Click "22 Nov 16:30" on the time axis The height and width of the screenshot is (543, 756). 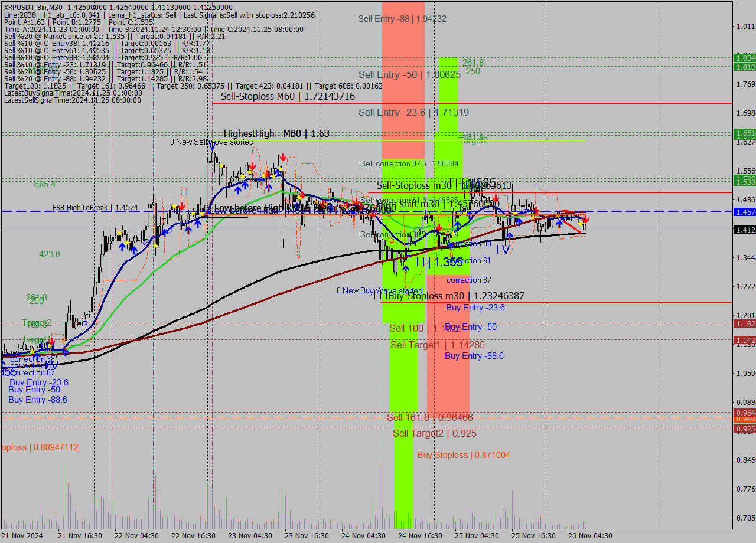pos(193,536)
